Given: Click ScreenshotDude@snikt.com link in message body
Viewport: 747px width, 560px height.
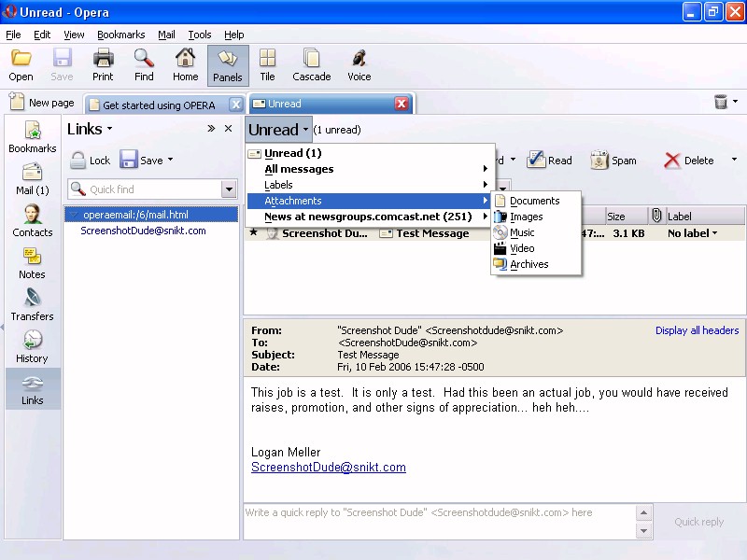Looking at the screenshot, I should pyautogui.click(x=328, y=468).
